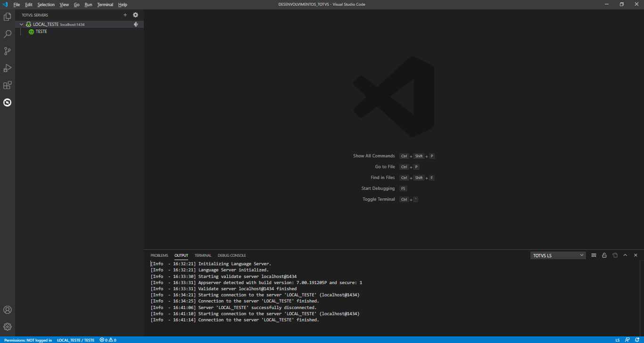Open the output channel dropdown showing TOTVS LS
This screenshot has width=644, height=343.
[558, 255]
